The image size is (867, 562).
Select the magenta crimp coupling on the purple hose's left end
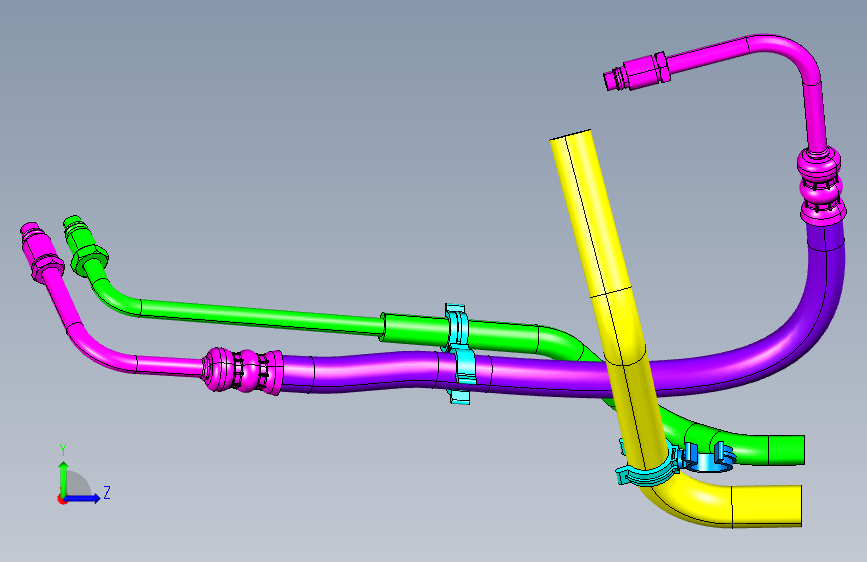pyautogui.click(x=242, y=371)
